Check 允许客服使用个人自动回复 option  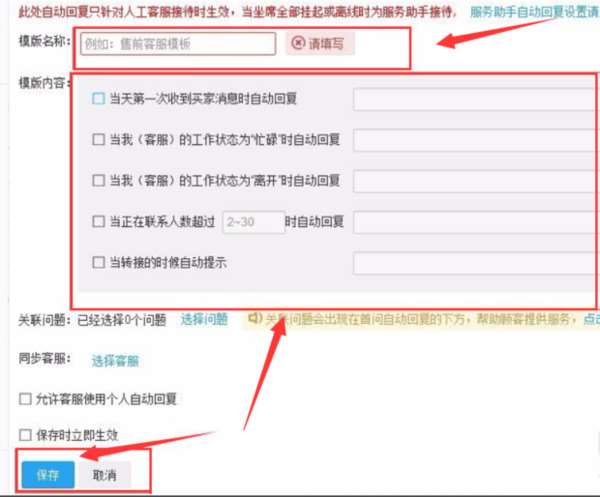pos(25,399)
